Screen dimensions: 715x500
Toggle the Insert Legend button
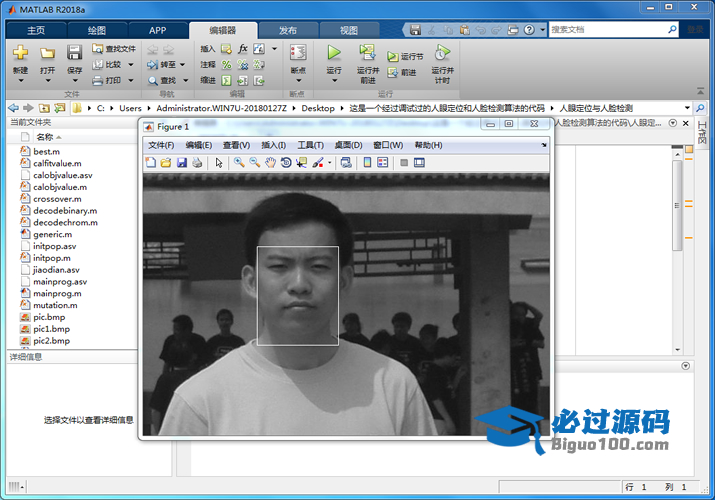coord(383,163)
